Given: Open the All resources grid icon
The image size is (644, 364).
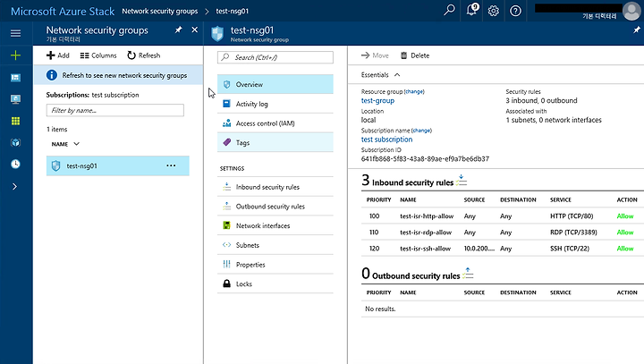Looking at the screenshot, I should coord(15,121).
